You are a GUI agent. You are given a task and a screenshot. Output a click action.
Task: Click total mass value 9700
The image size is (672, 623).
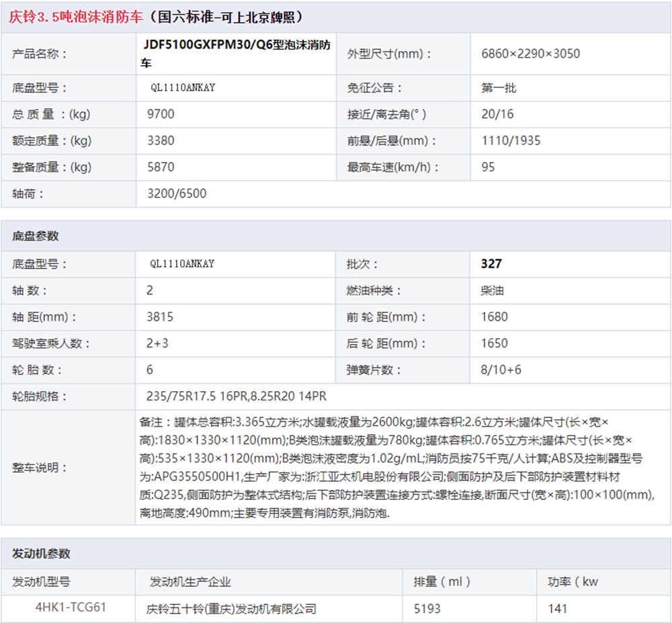point(161,114)
